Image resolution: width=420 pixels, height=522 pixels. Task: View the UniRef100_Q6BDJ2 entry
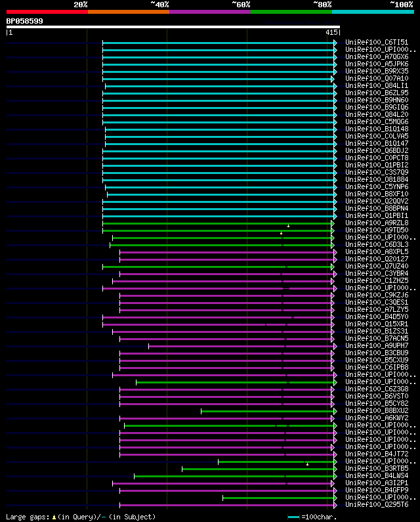tap(377, 150)
